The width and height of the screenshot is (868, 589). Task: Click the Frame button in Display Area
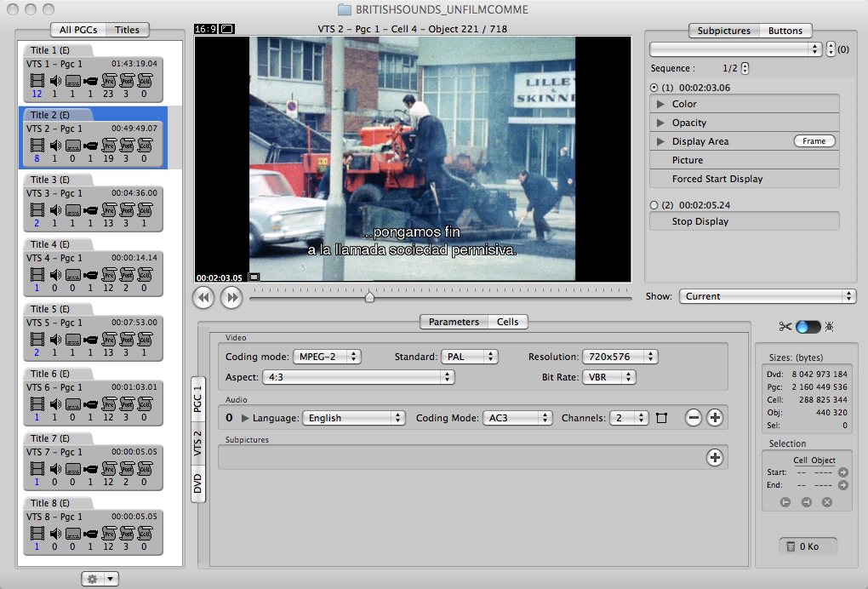tap(814, 141)
